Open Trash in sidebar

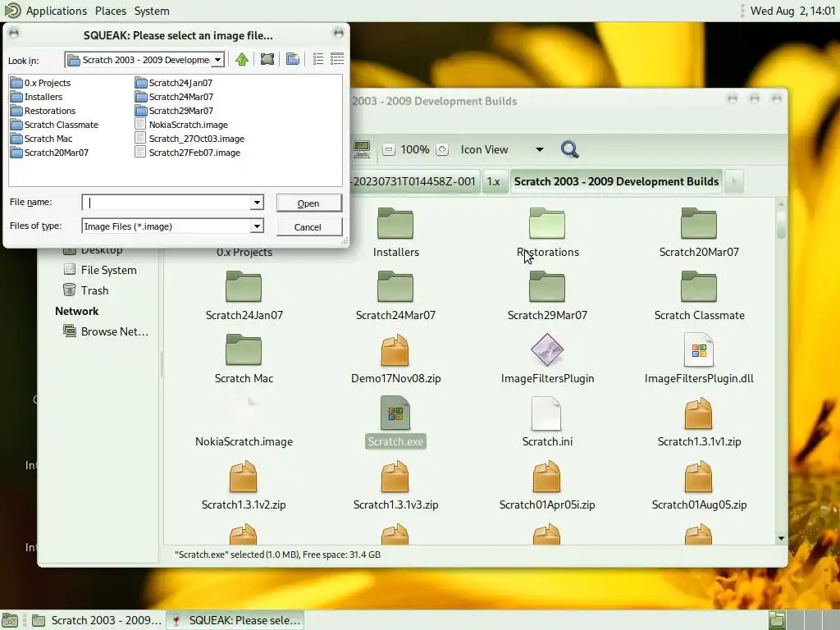point(86,290)
